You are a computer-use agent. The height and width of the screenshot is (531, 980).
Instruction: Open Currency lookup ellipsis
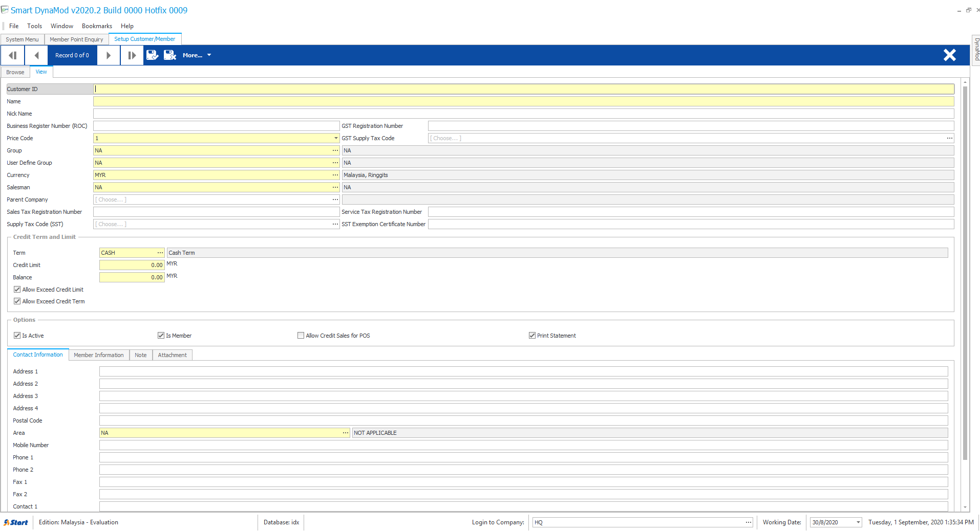click(335, 175)
